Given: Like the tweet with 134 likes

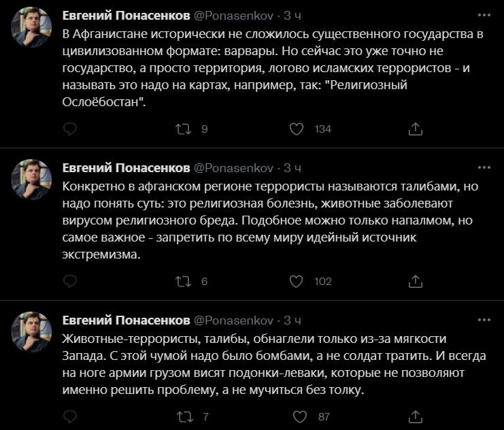Looking at the screenshot, I should 297,129.
